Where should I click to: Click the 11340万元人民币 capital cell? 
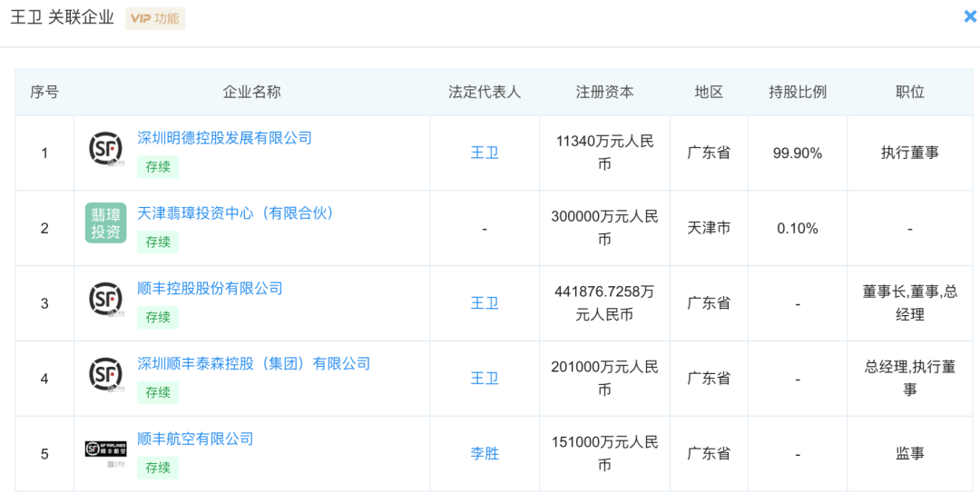tap(604, 153)
